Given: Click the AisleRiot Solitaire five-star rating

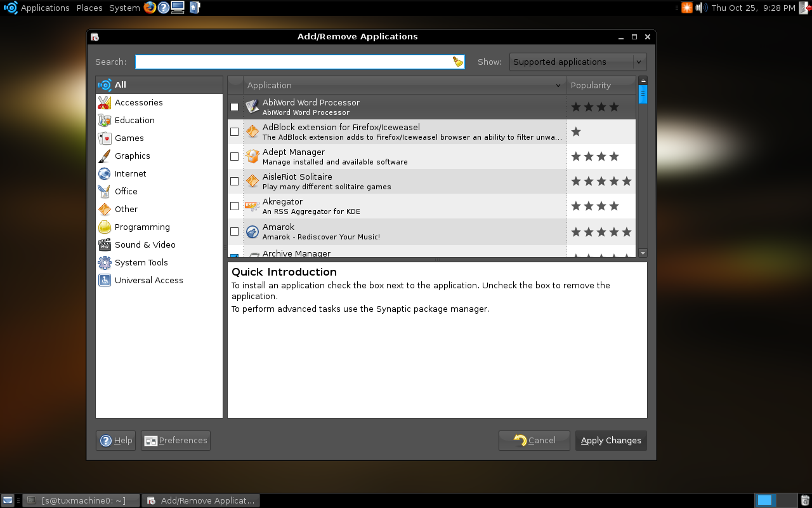Looking at the screenshot, I should 601,181.
